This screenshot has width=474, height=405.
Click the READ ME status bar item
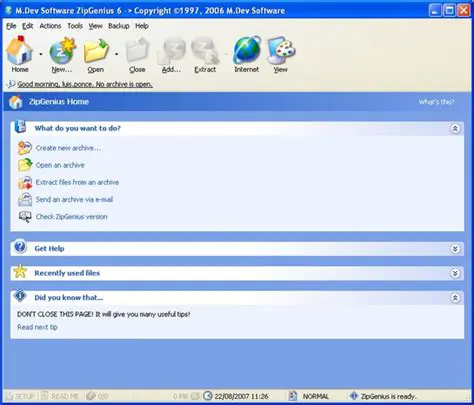point(59,396)
